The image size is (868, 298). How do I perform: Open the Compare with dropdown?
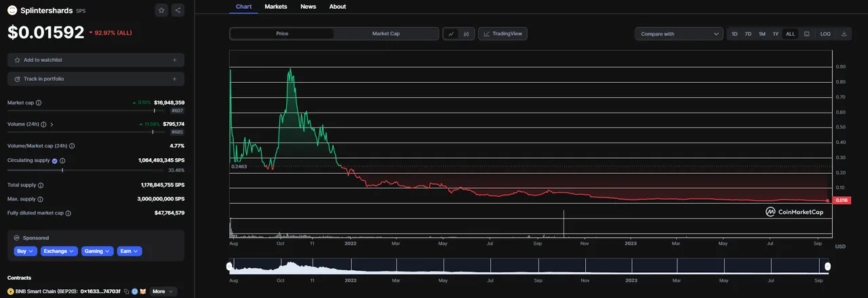coord(680,34)
